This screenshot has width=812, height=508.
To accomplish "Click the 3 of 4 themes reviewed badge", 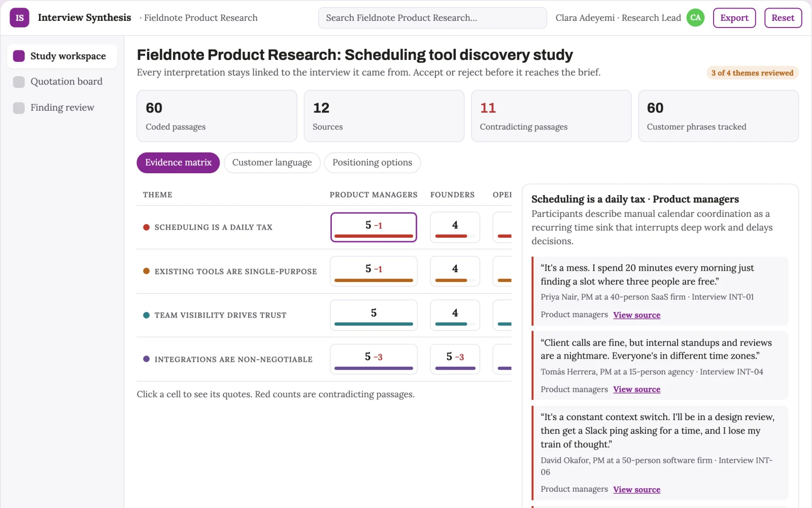I will tap(752, 73).
